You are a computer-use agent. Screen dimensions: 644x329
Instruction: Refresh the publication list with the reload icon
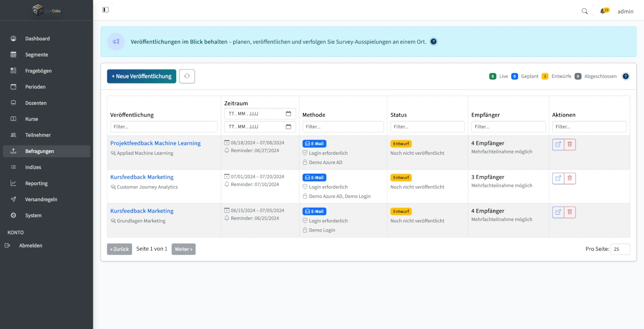click(187, 76)
